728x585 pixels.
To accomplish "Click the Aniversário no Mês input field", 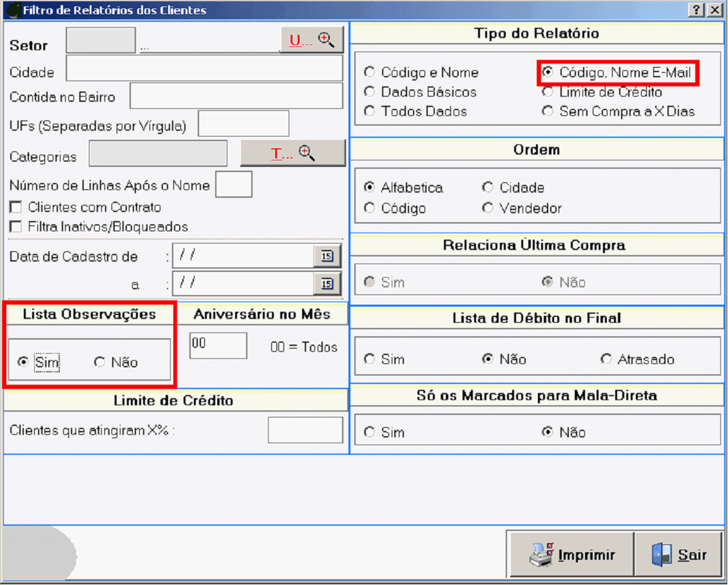I will (218, 345).
